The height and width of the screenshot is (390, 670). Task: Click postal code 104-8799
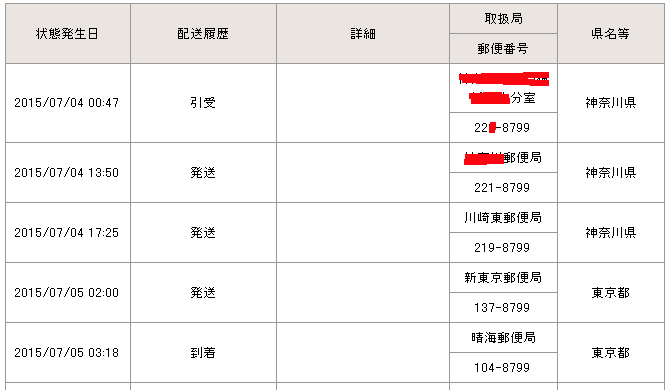(x=503, y=368)
